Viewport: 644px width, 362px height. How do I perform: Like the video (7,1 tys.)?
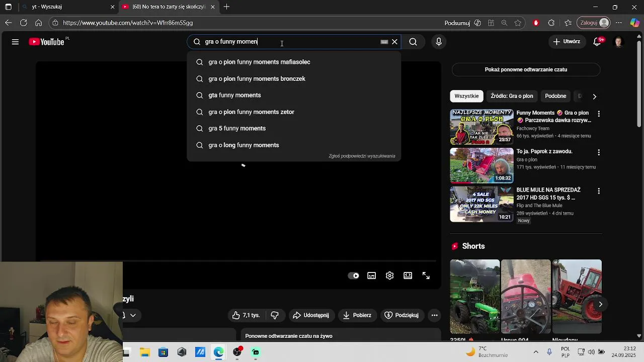(246, 315)
